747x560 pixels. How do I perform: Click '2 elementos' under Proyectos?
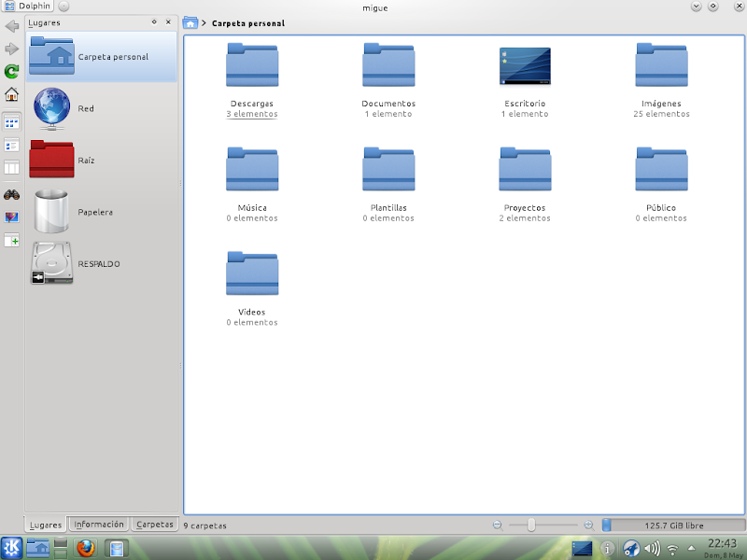click(x=525, y=218)
